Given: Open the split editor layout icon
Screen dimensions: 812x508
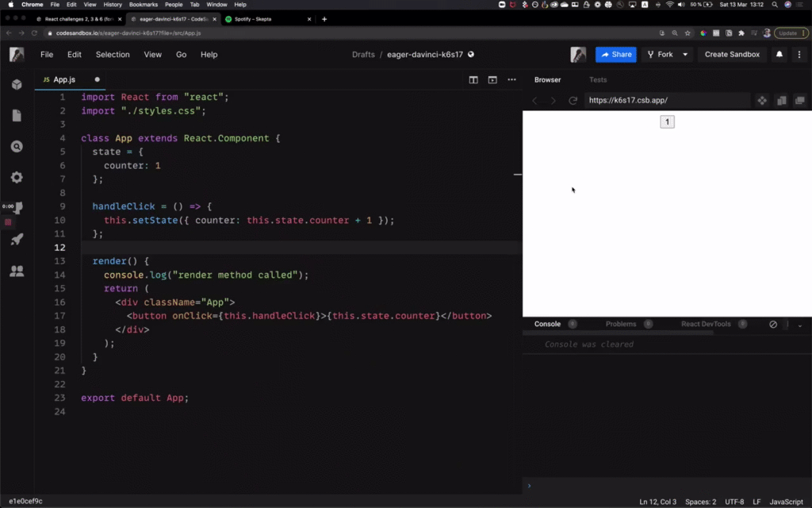Looking at the screenshot, I should click(x=473, y=80).
